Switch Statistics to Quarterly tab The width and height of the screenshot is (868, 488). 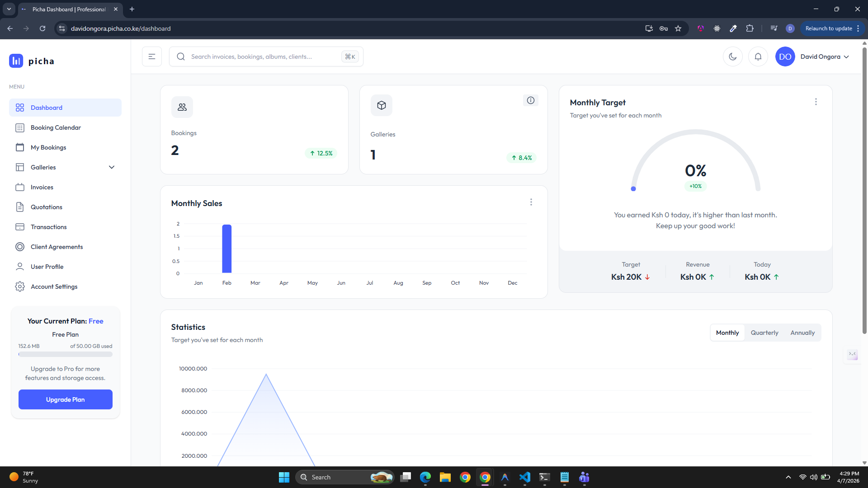coord(764,333)
